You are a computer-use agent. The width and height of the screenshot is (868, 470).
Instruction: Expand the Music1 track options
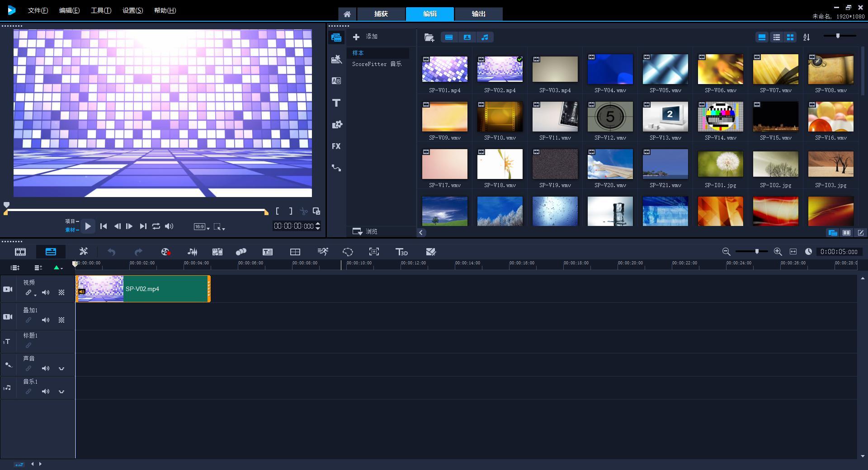click(61, 391)
